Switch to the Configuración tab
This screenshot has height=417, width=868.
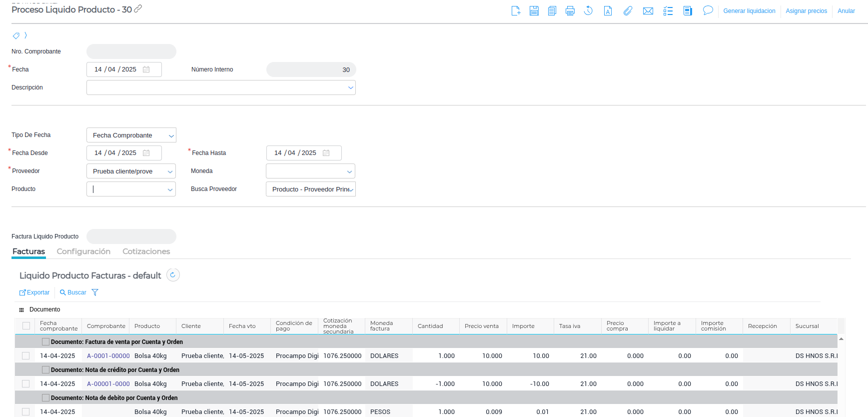pyautogui.click(x=83, y=251)
